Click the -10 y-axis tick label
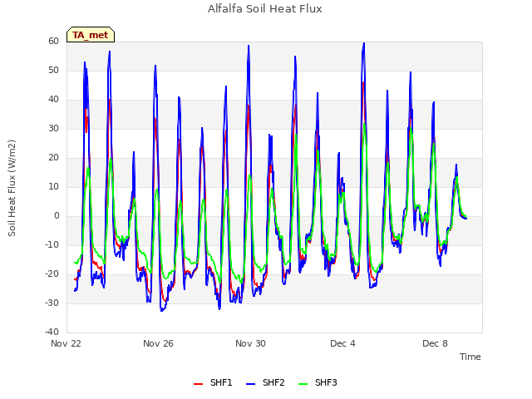532x399 pixels. coord(52,244)
